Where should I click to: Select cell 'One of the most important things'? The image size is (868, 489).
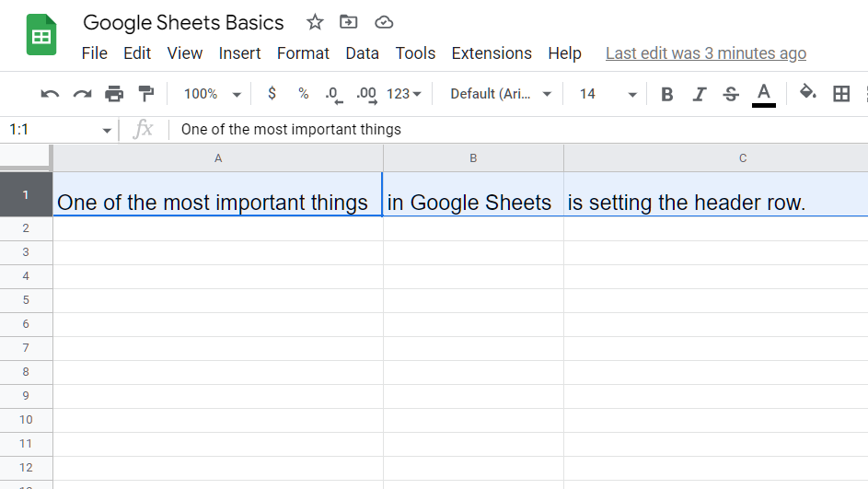(x=218, y=194)
